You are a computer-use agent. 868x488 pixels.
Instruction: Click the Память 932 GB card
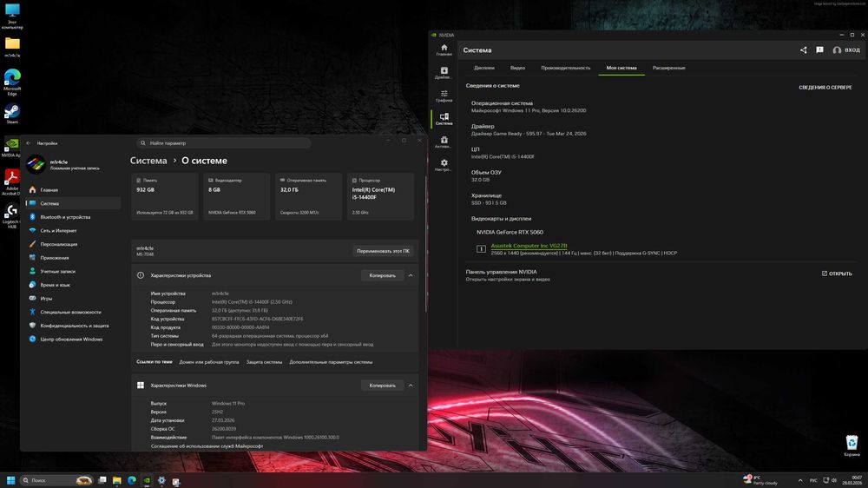point(165,196)
